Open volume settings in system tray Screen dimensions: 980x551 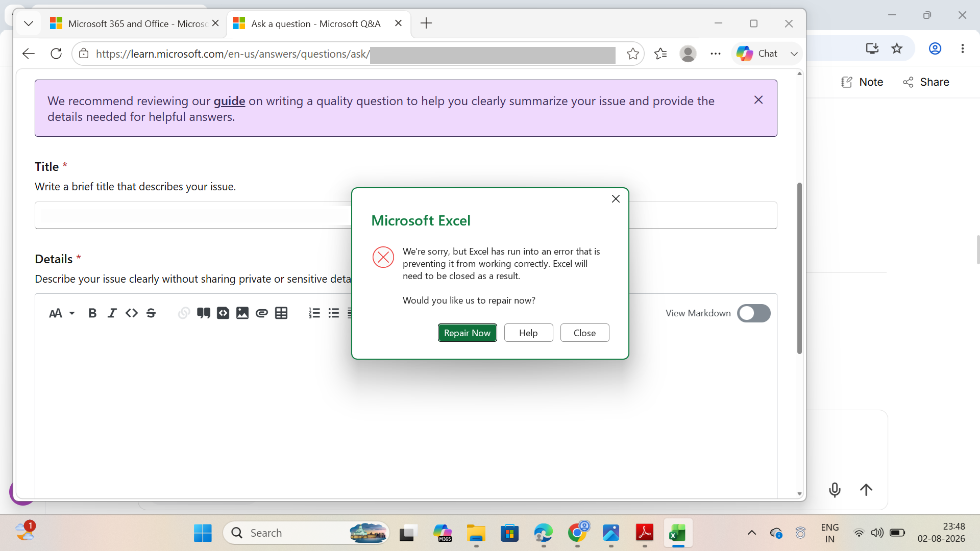click(877, 533)
